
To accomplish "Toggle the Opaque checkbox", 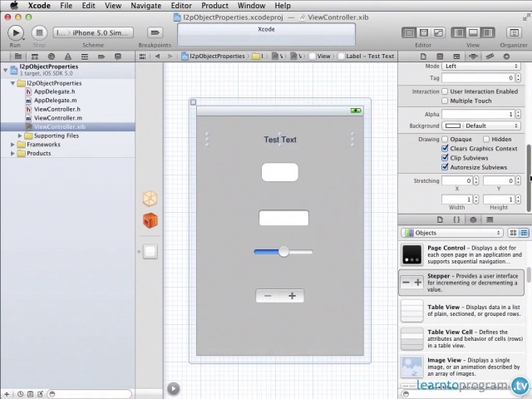I will (x=445, y=139).
